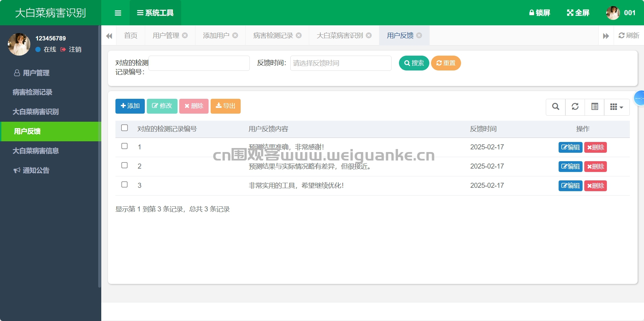Toggle sidebar with hamburger menu icon
The image size is (644, 321).
pos(118,13)
